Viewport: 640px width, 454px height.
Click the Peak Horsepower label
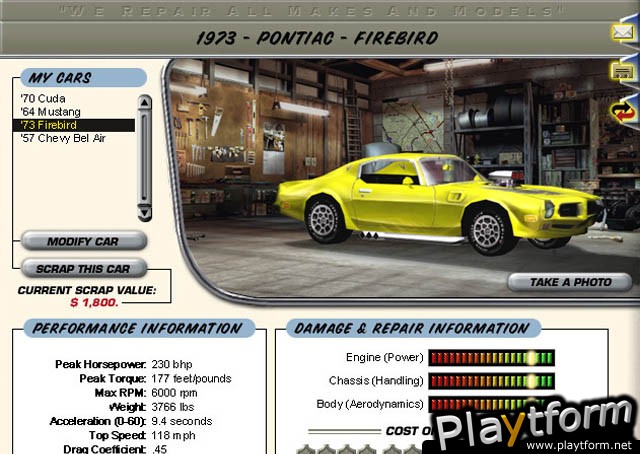point(100,364)
